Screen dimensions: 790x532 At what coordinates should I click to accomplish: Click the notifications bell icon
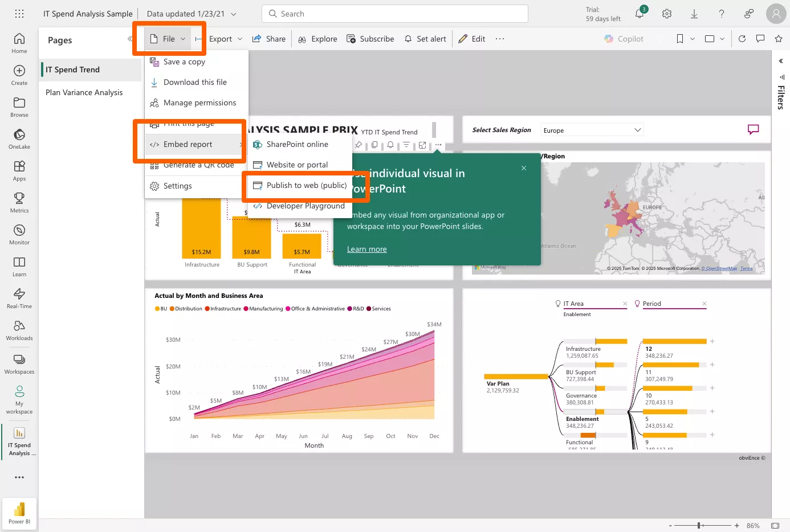click(640, 14)
